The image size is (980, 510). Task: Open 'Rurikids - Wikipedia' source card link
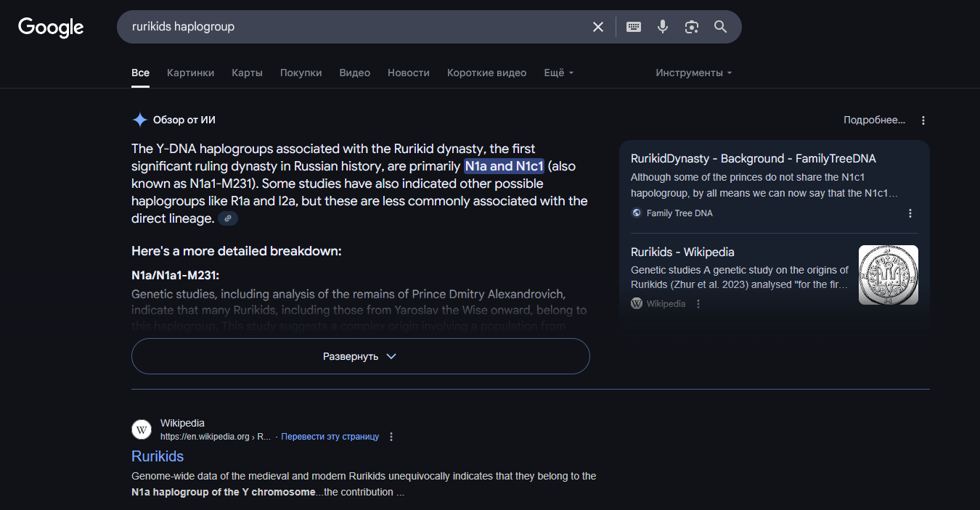pyautogui.click(x=682, y=252)
